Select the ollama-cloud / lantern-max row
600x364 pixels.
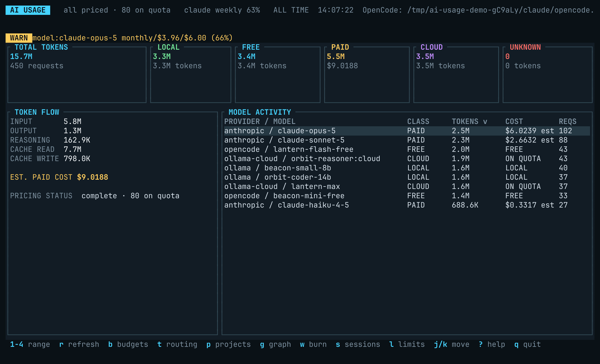point(407,186)
